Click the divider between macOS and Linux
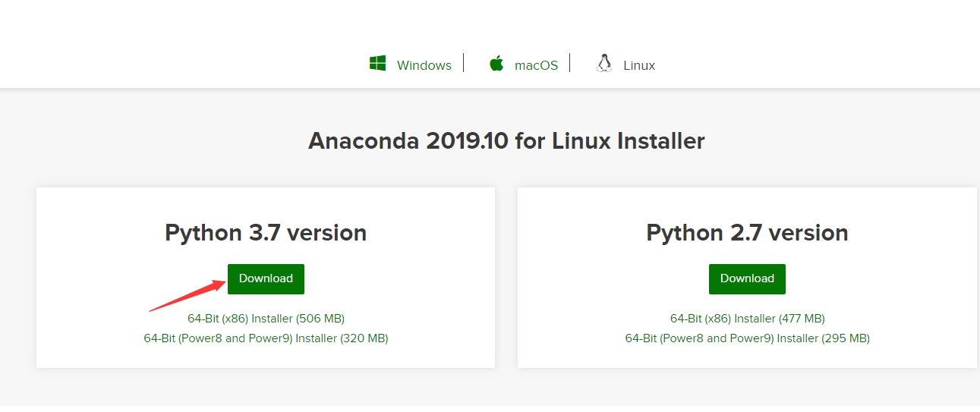Image resolution: width=980 pixels, height=412 pixels. click(570, 64)
